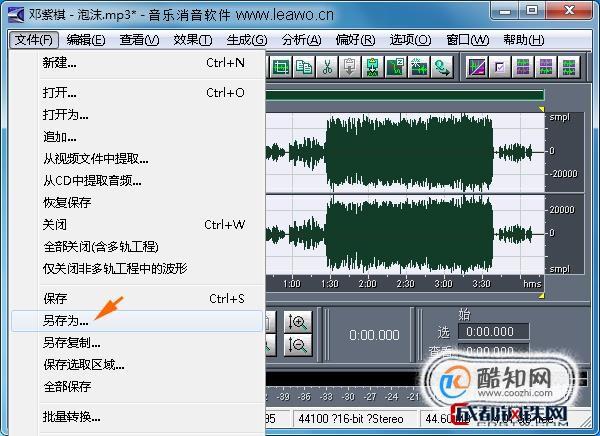Zoom in vertically with magnifier plus icon
The image size is (600, 436).
pos(297,322)
